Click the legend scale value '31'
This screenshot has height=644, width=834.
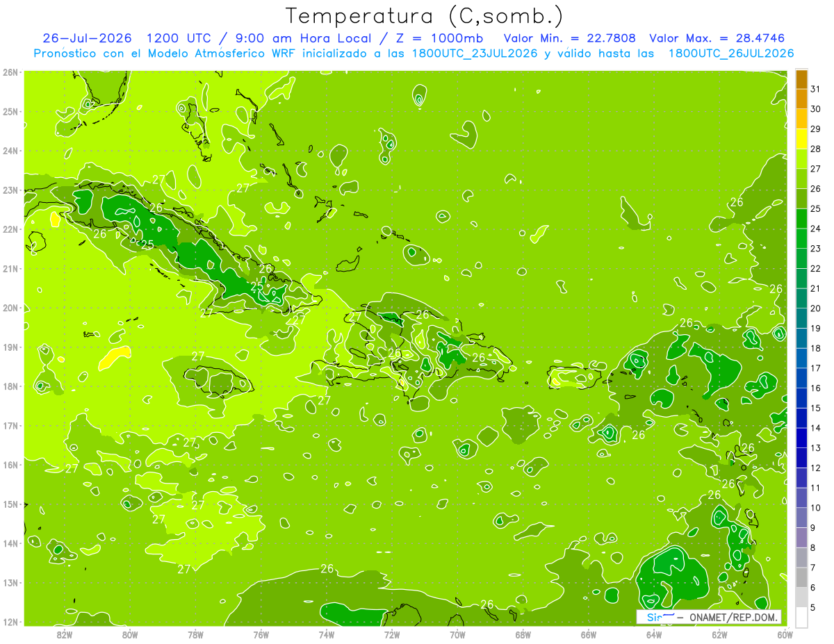(815, 89)
